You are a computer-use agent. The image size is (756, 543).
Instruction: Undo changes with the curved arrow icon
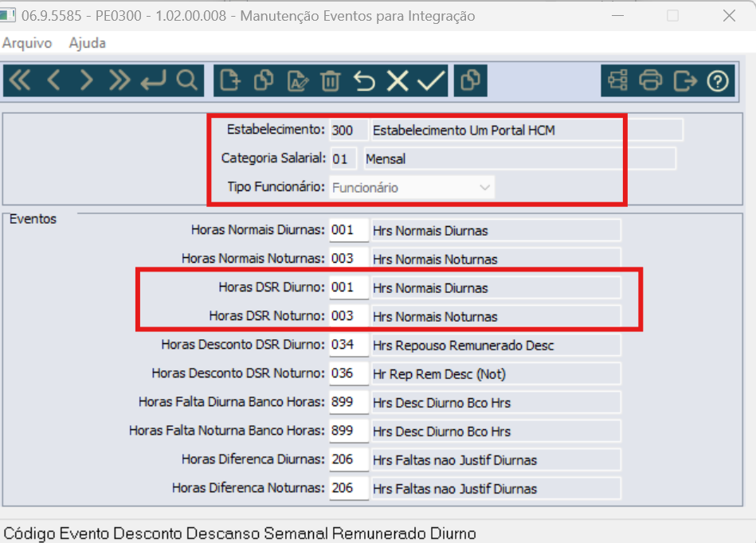pos(364,80)
